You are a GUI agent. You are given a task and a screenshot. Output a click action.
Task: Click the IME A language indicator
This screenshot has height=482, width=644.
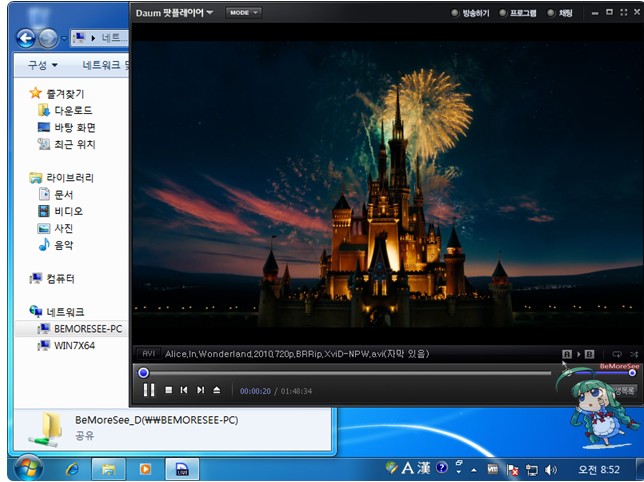(407, 468)
